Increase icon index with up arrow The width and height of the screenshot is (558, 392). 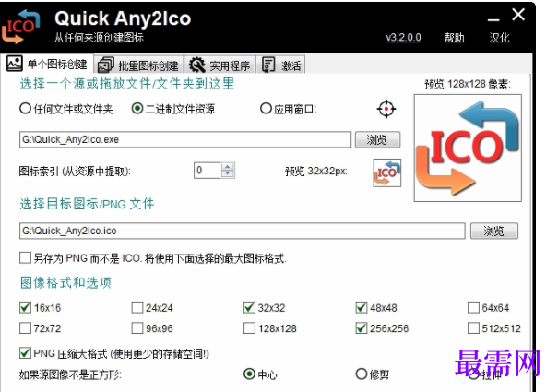[x=228, y=167]
